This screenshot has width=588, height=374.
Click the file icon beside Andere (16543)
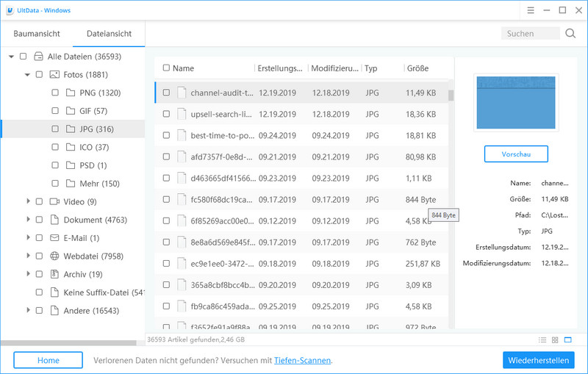[x=54, y=311]
